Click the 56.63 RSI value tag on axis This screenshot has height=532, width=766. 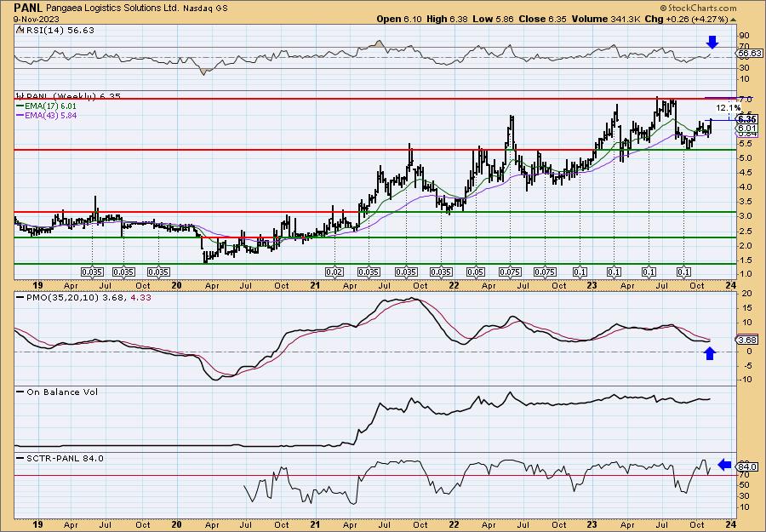749,54
